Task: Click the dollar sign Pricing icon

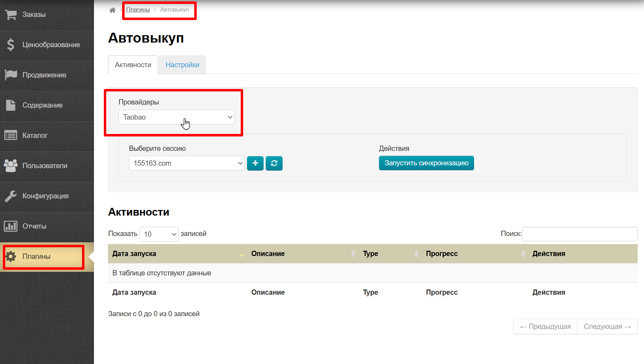Action: 11,45
